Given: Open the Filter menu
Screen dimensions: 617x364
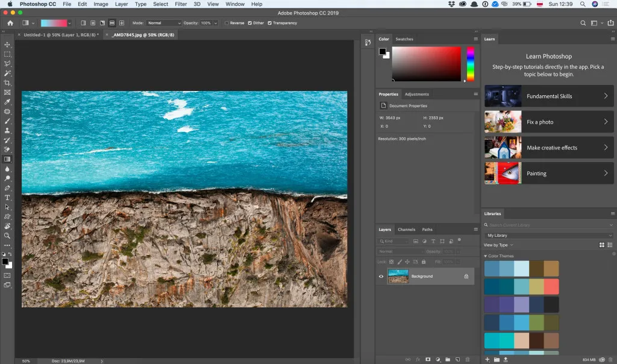Looking at the screenshot, I should pos(181,4).
